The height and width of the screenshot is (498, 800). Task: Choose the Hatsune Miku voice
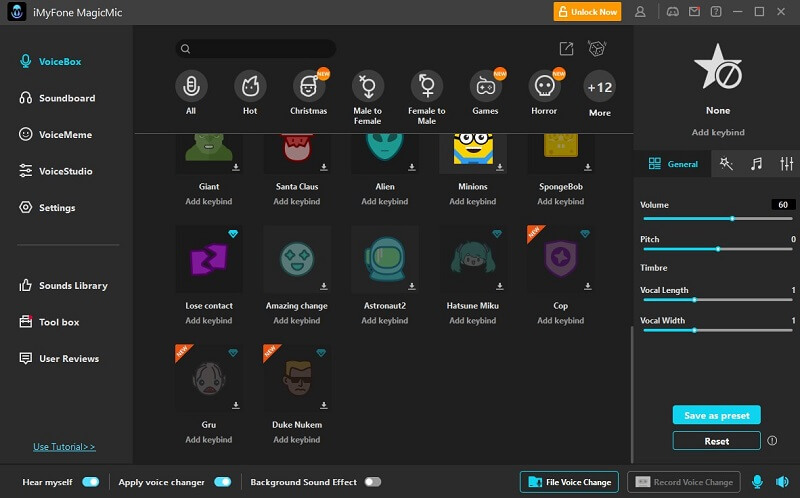tap(473, 259)
